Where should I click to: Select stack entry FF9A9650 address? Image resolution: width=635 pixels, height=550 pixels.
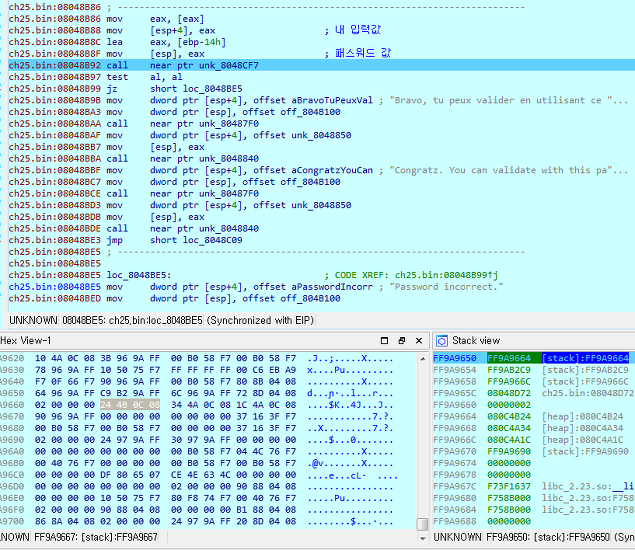point(454,358)
